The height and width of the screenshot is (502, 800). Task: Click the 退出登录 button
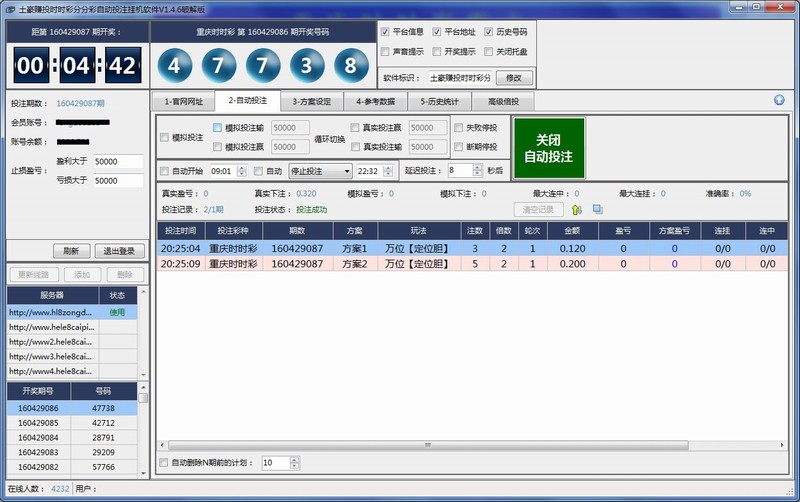click(x=119, y=251)
